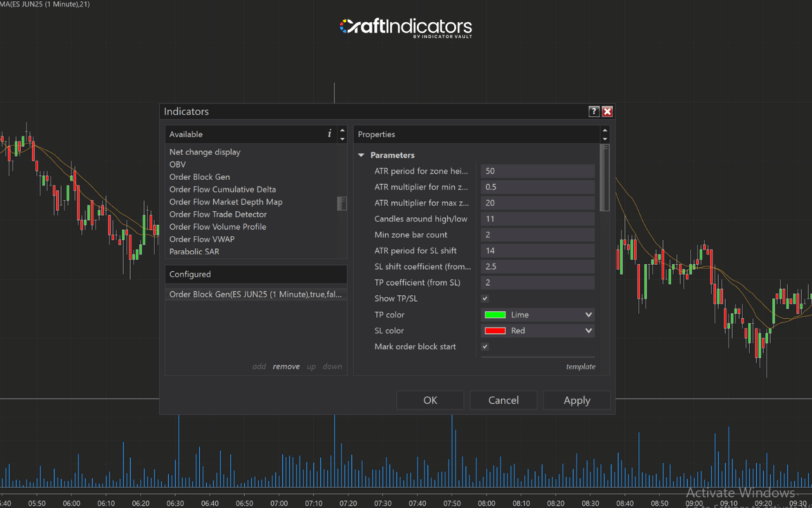812x508 pixels.
Task: Click the CraftIndicators logo
Action: tap(405, 27)
